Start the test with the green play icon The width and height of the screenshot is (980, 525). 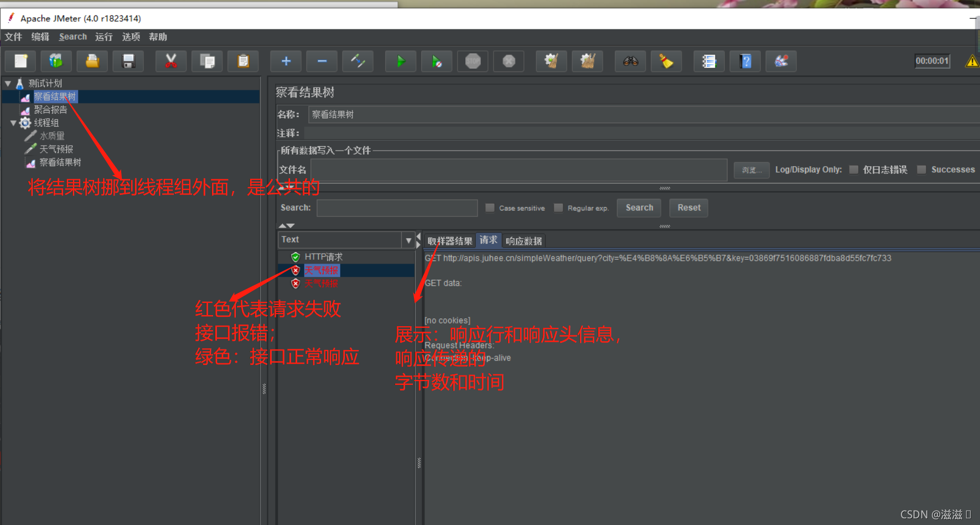(x=401, y=61)
